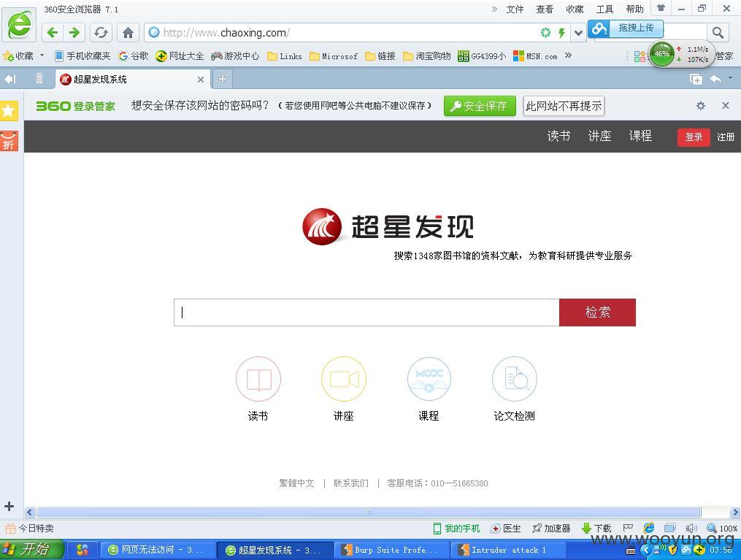This screenshot has width=741, height=560.
Task: Click the 注册 register link
Action: [726, 137]
